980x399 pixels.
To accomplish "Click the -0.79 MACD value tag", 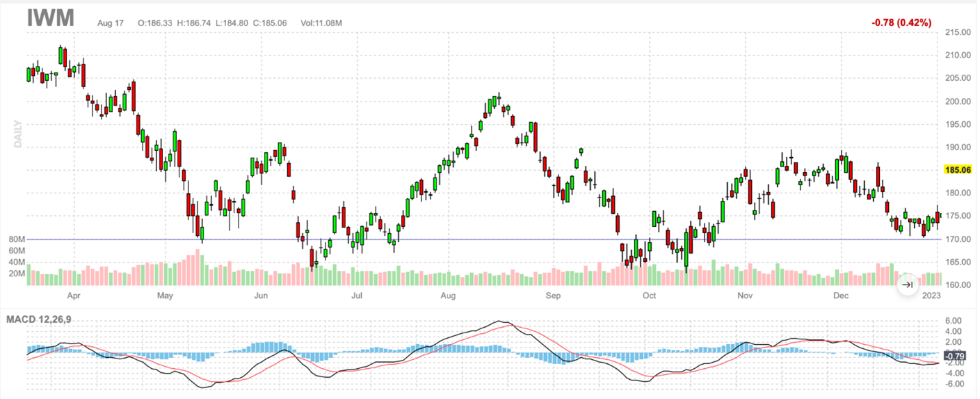I will (955, 355).
